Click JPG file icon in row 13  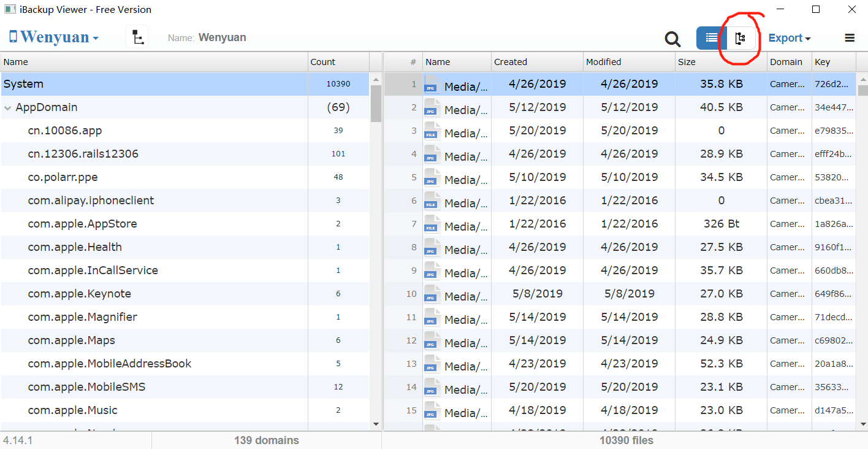[x=433, y=364]
